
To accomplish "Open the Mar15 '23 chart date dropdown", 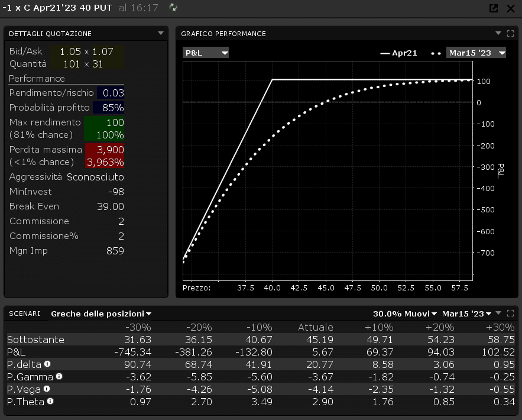I will click(476, 53).
